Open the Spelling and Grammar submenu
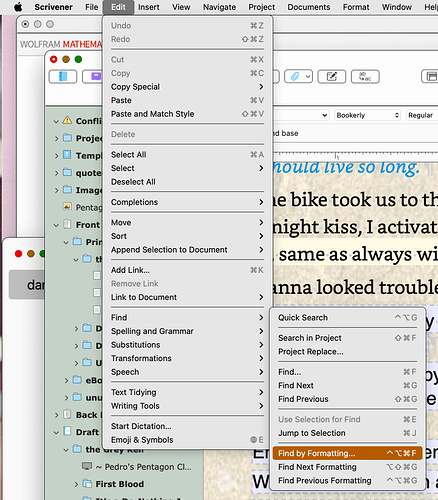 (x=187, y=331)
